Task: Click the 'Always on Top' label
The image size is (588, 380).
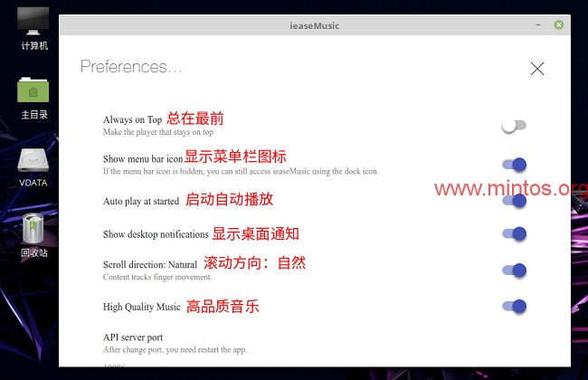Action: click(x=132, y=119)
